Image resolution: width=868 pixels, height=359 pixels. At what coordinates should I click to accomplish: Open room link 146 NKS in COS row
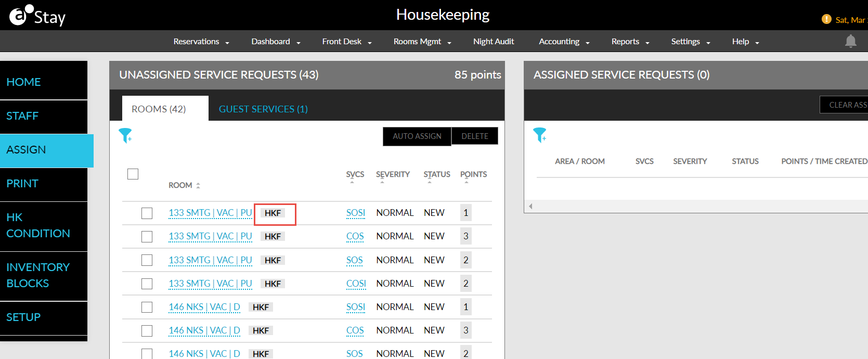204,330
